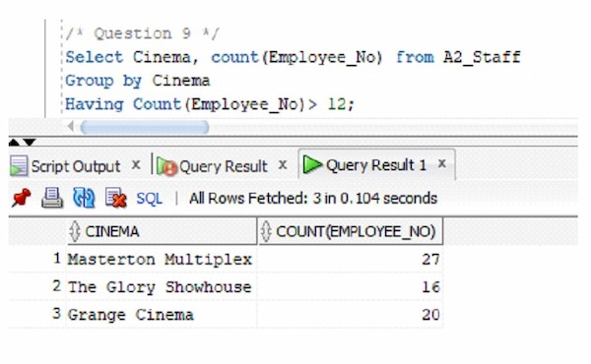Print the query result grid
Screen dimensions: 591x364
click(x=51, y=198)
